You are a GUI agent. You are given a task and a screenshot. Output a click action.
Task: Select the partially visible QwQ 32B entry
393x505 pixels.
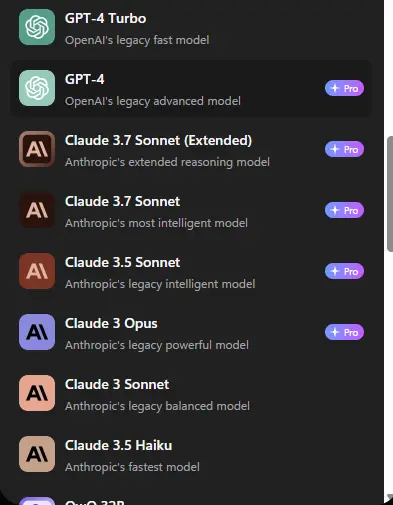click(192, 500)
